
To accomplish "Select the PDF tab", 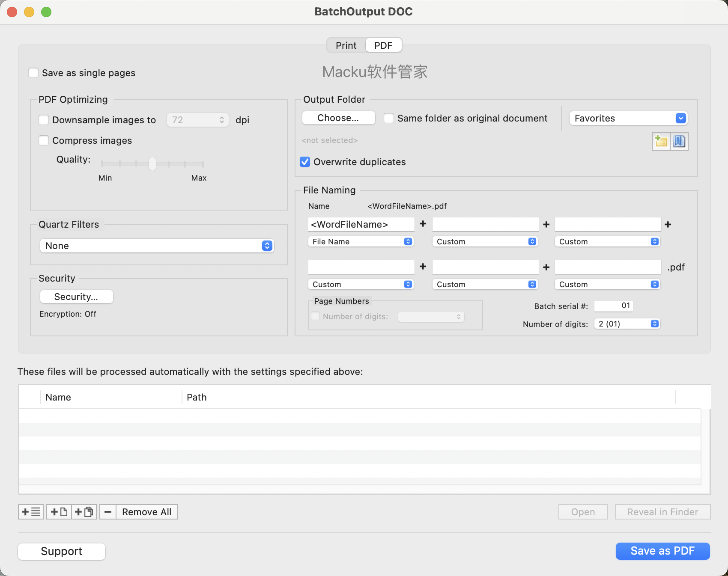I will [x=383, y=45].
